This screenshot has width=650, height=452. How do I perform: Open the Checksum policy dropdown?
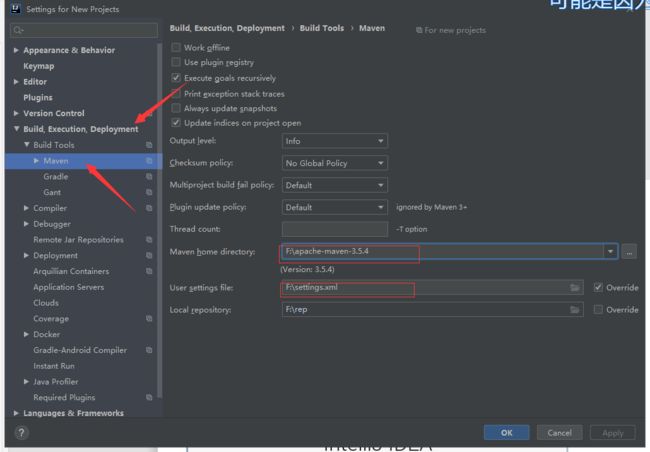point(335,163)
